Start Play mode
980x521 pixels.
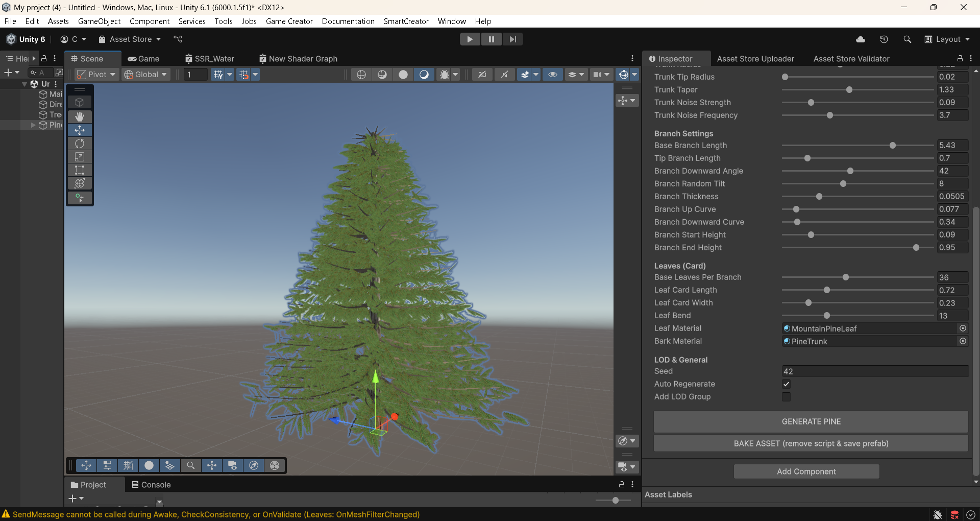(470, 39)
